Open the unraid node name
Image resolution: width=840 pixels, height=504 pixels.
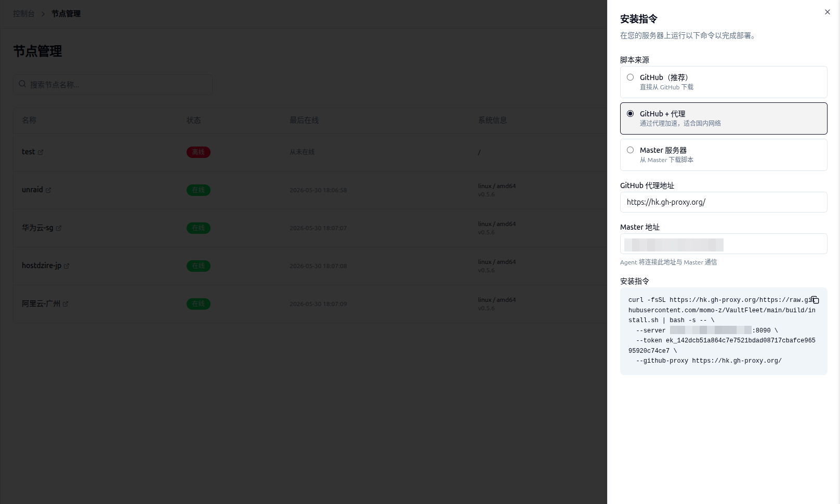pos(32,190)
